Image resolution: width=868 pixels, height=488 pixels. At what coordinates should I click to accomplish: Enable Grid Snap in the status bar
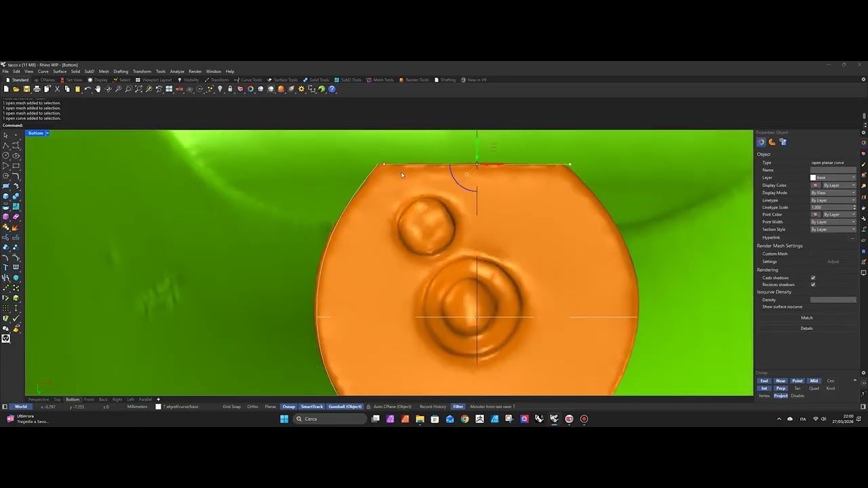tap(232, 407)
